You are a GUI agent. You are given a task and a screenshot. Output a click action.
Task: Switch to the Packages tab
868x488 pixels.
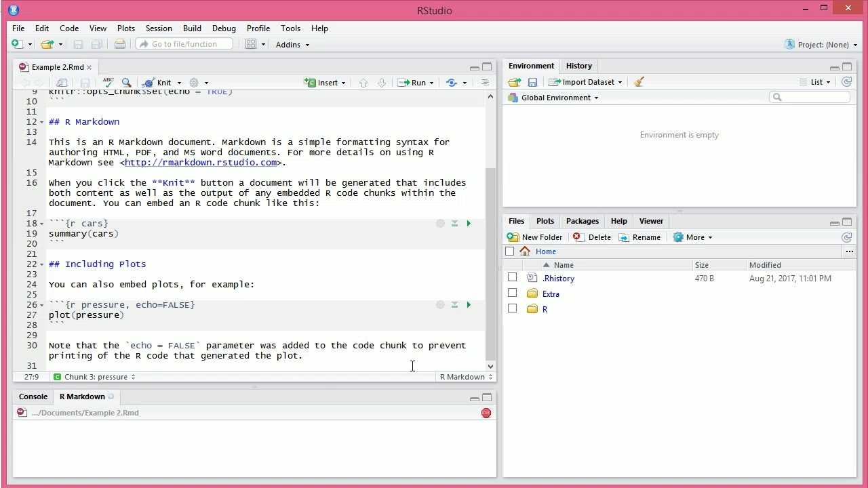point(583,221)
